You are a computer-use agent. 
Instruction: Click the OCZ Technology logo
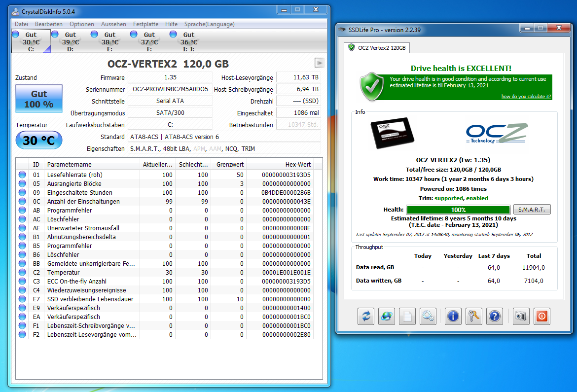(497, 133)
